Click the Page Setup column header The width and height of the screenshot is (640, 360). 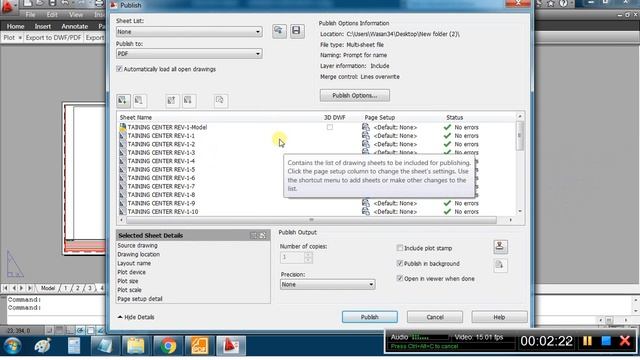click(x=379, y=118)
